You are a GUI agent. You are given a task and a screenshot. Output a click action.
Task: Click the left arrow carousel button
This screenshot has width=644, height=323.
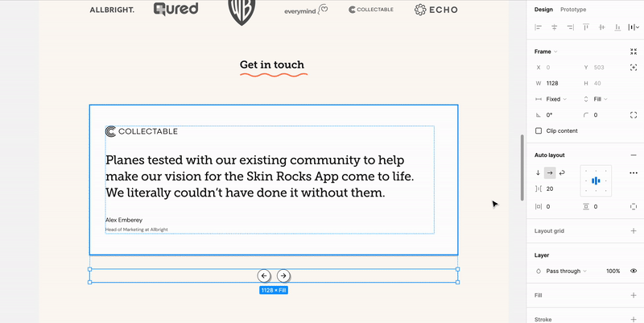[264, 275]
